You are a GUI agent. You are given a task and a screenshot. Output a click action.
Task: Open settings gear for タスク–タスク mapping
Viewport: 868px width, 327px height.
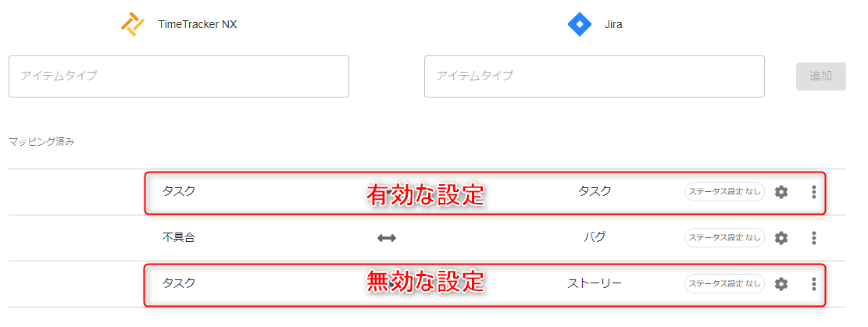coord(780,192)
